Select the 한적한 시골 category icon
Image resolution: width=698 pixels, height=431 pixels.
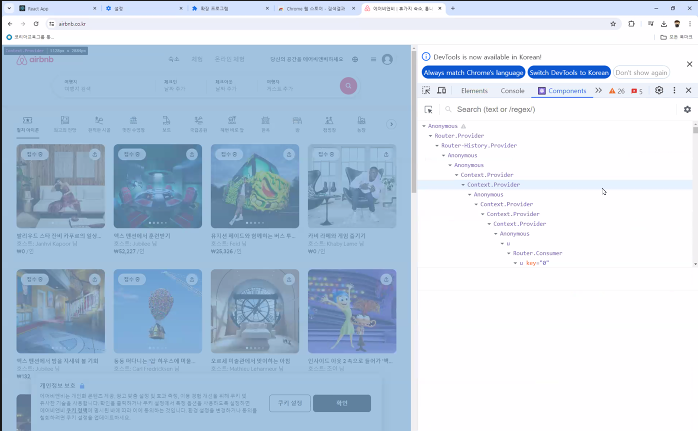(99, 124)
